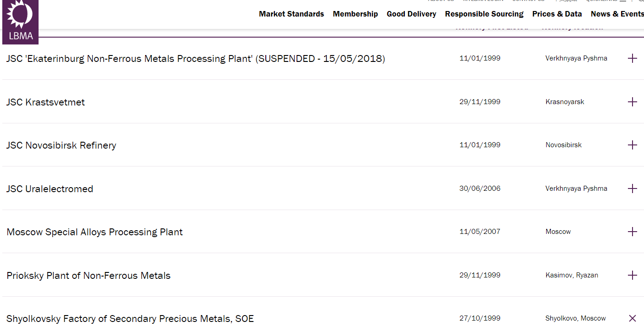The height and width of the screenshot is (327, 644).
Task: Collapse Shyolkovsky Factory row with X icon
Action: click(x=632, y=318)
